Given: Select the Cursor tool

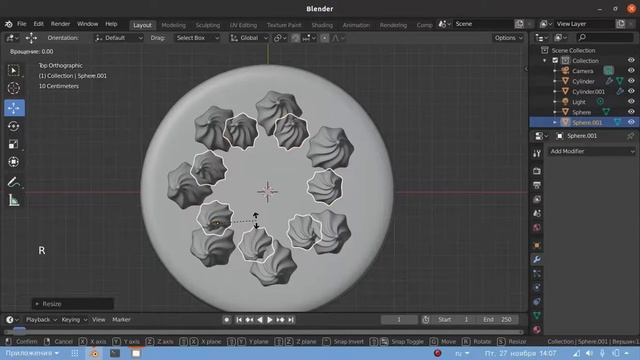Looking at the screenshot, I should (x=13, y=88).
